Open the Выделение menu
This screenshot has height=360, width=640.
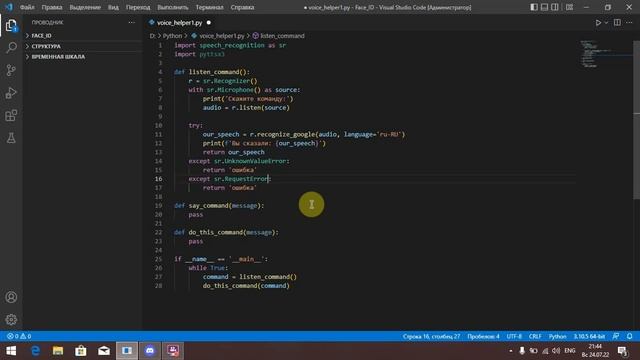85,7
